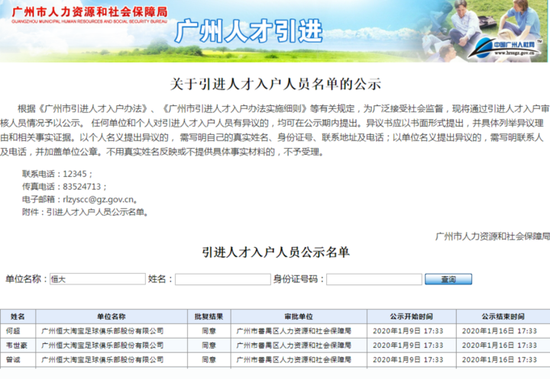Click the email rlzyscc@gz.gov.cn
The width and height of the screenshot is (550, 379).
tap(98, 200)
